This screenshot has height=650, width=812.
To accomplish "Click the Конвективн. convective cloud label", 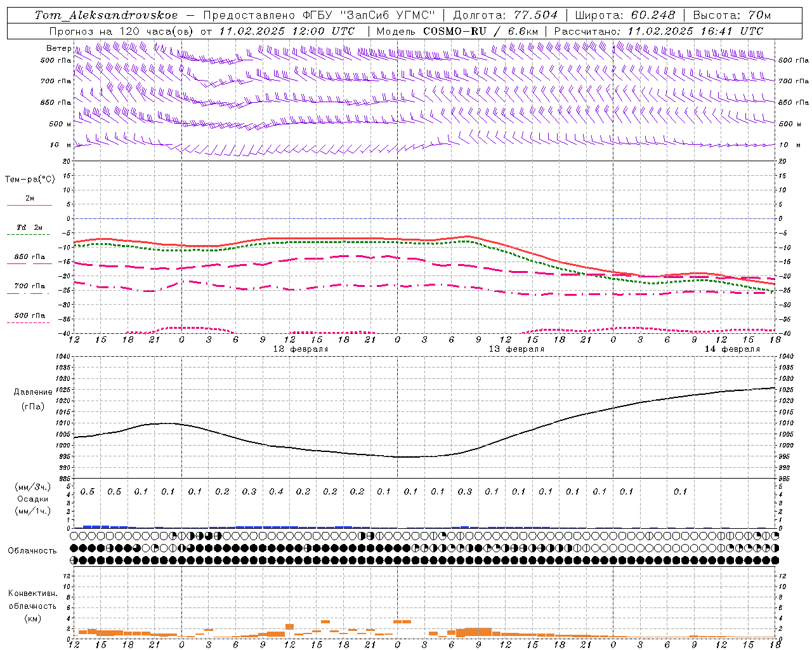I will [32, 594].
